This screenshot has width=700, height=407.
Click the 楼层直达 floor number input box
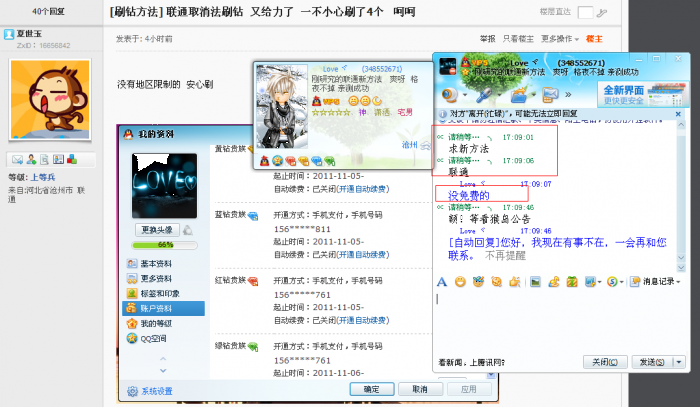click(x=585, y=12)
